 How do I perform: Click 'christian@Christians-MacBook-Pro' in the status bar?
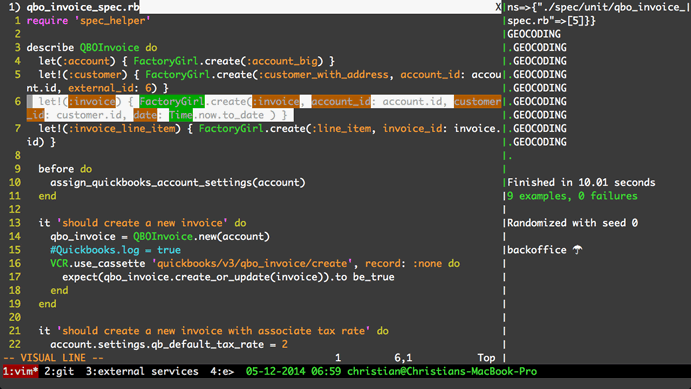point(442,371)
